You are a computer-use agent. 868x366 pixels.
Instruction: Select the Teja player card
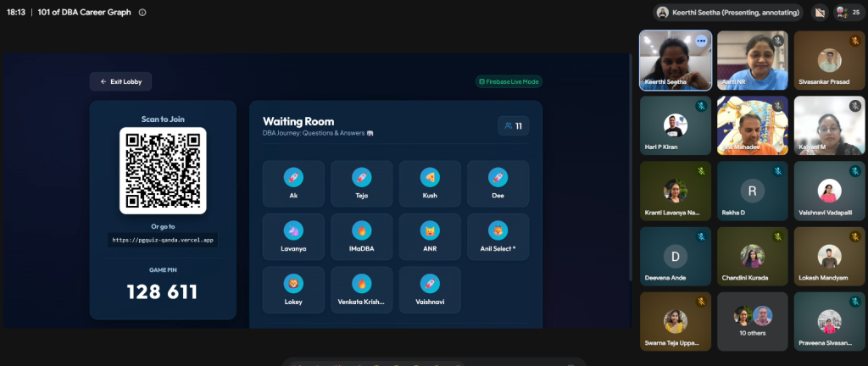coord(361,184)
